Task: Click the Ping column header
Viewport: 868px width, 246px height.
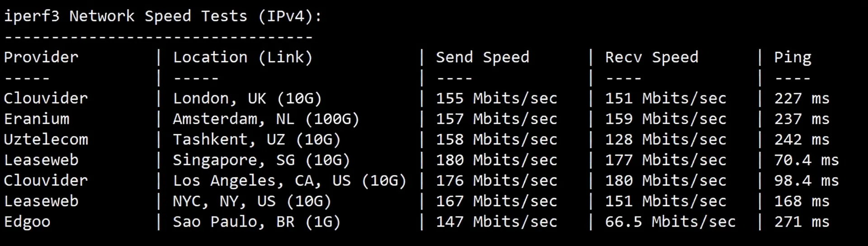Action: coord(793,57)
